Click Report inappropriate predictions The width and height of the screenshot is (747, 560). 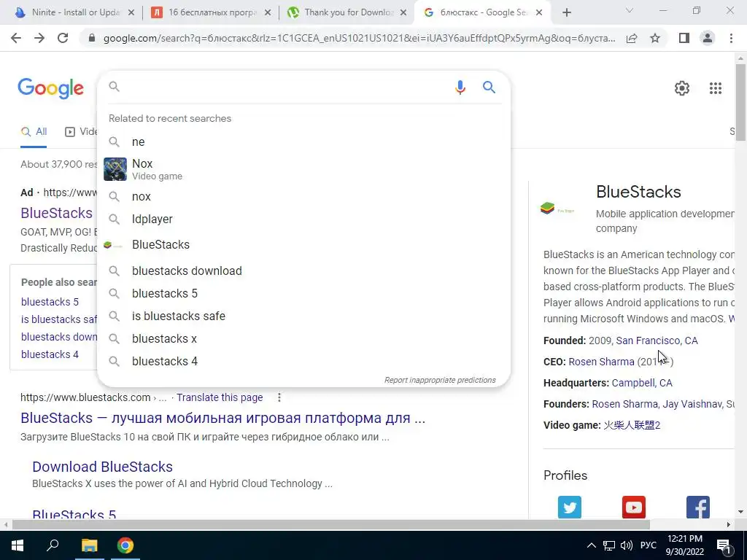click(440, 380)
